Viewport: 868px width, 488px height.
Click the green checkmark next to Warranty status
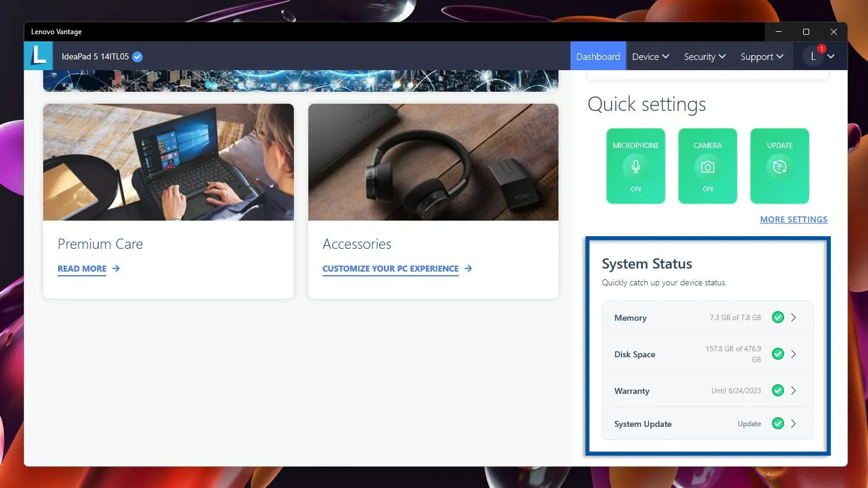click(x=777, y=390)
